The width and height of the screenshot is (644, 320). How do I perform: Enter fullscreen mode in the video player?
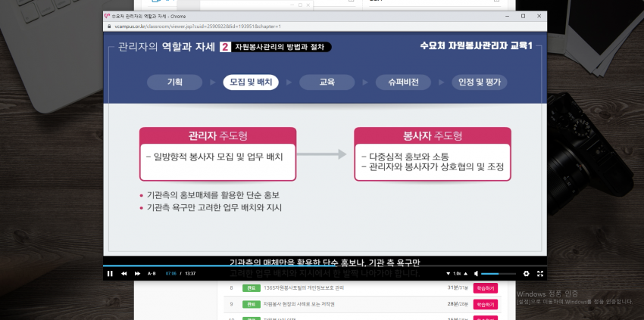(x=540, y=273)
